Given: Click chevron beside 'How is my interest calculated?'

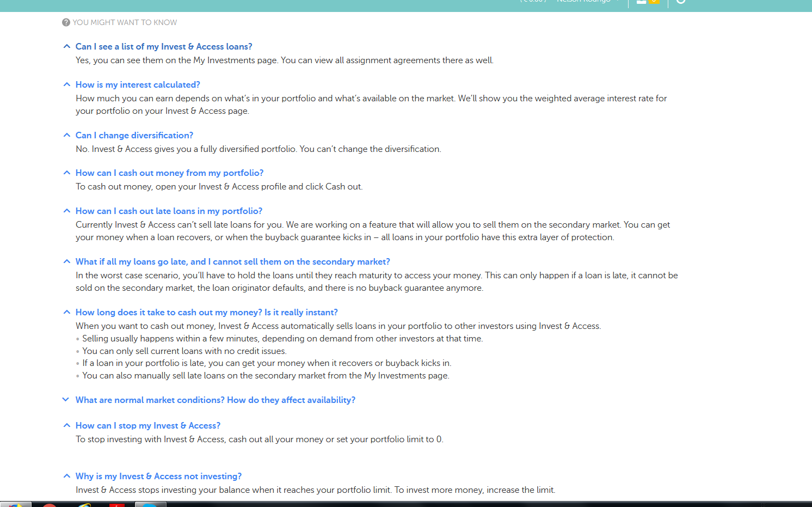Looking at the screenshot, I should tap(66, 84).
